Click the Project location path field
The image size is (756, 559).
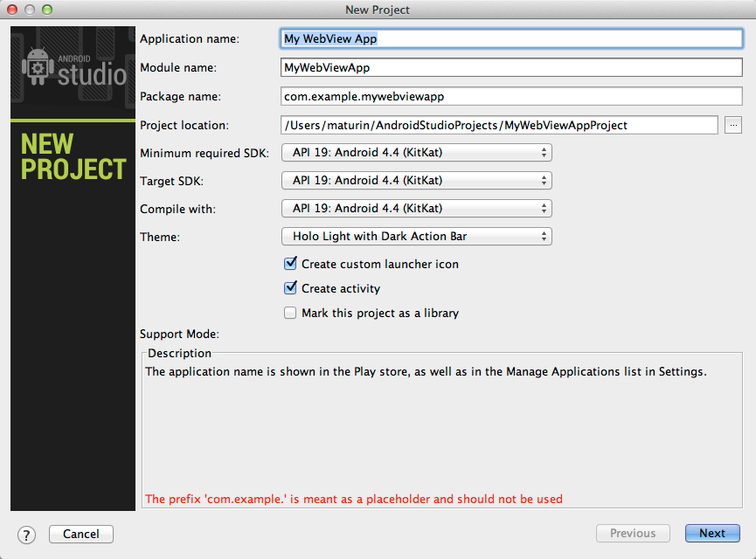[x=499, y=125]
